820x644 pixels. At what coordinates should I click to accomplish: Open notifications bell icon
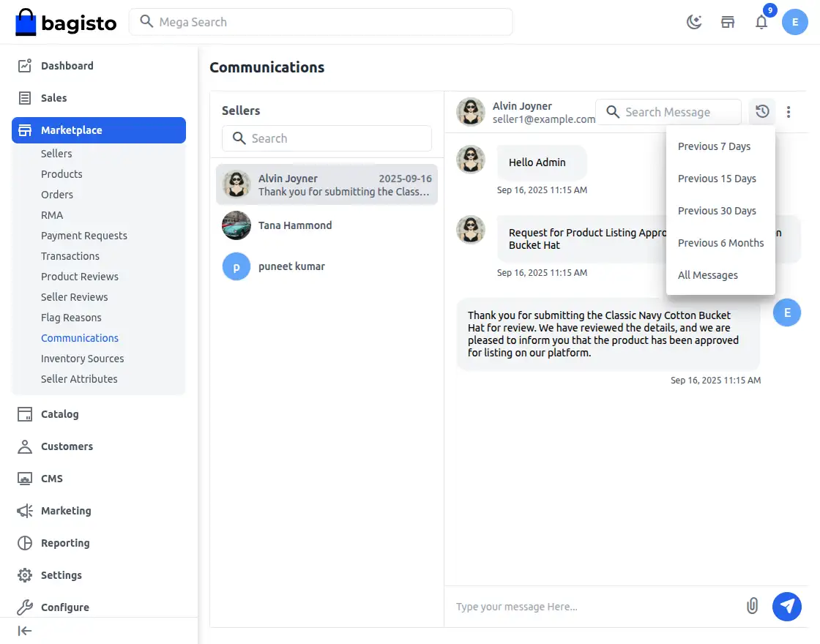tap(761, 22)
